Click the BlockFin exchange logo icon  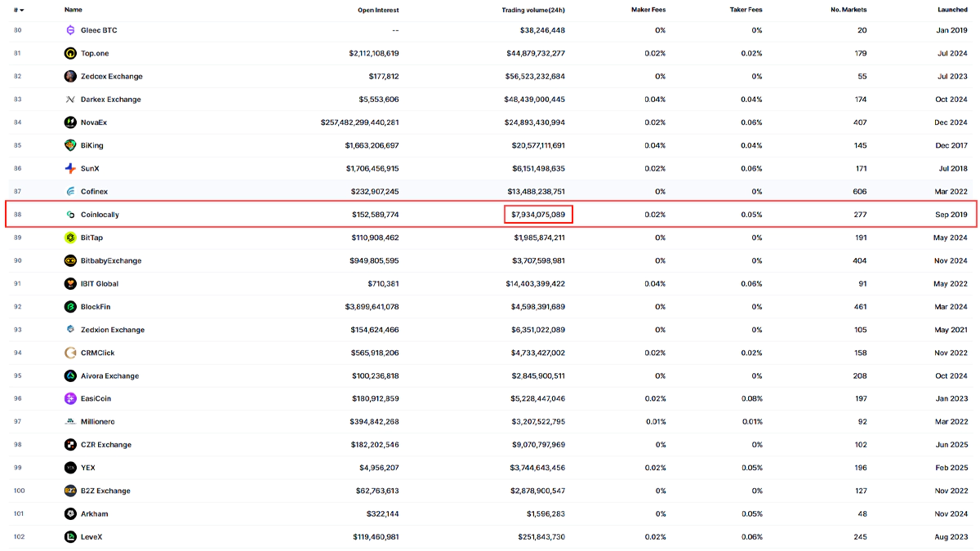[x=70, y=307]
